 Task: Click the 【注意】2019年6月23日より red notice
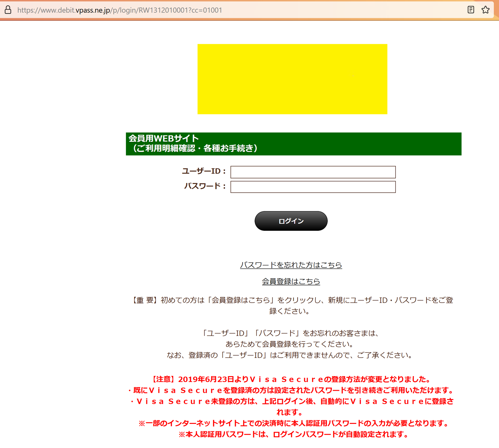pyautogui.click(x=291, y=379)
